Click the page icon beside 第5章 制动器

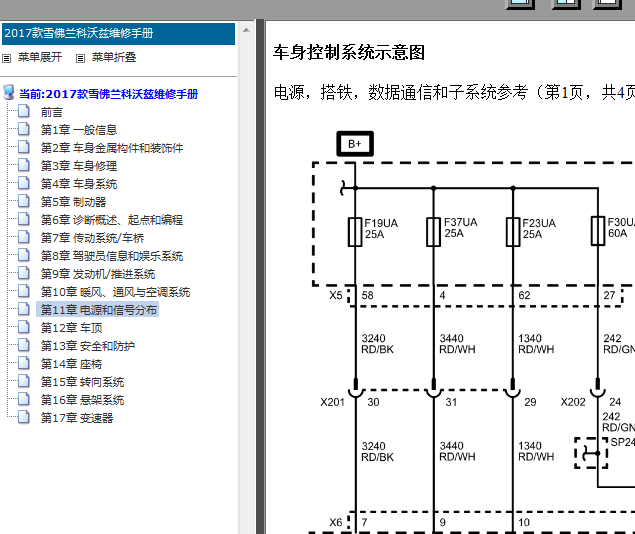tap(24, 201)
